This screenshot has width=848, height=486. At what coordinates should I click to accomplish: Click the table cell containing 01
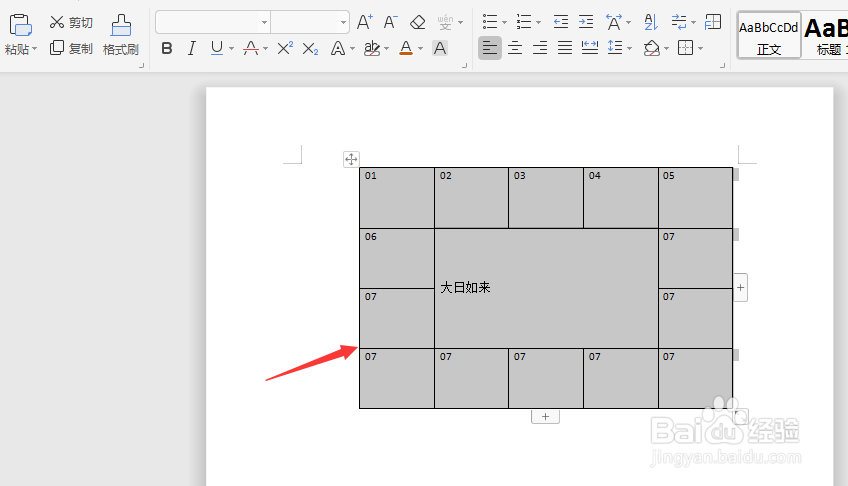(x=397, y=198)
